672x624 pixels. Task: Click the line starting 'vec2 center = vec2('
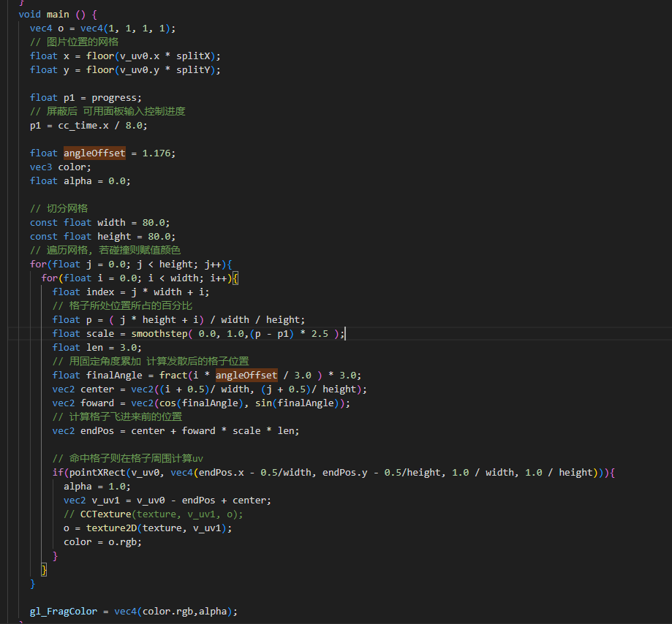click(x=210, y=389)
